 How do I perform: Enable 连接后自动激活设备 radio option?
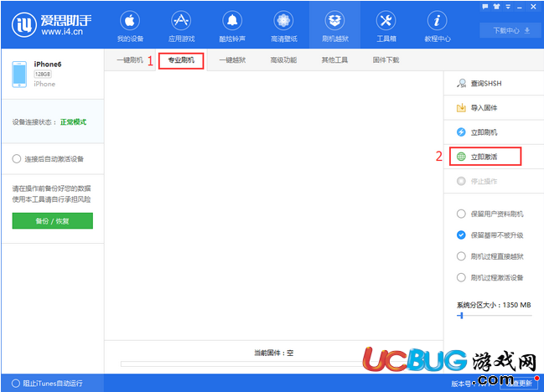16,159
